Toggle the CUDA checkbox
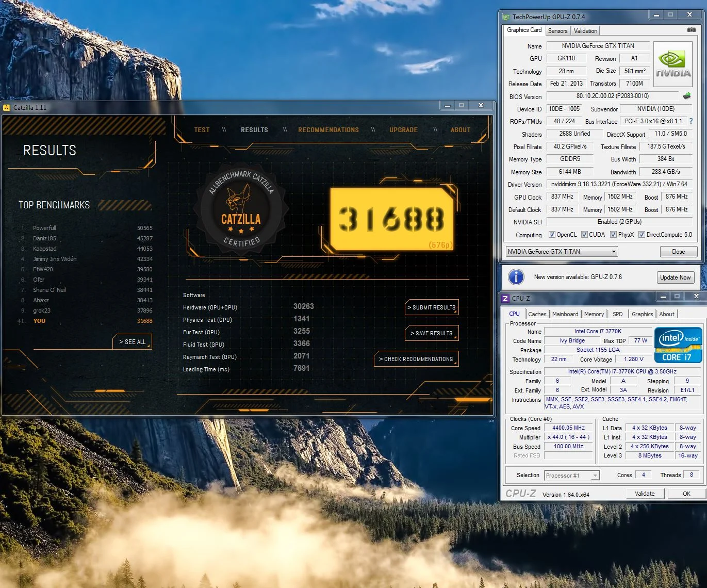 (584, 235)
